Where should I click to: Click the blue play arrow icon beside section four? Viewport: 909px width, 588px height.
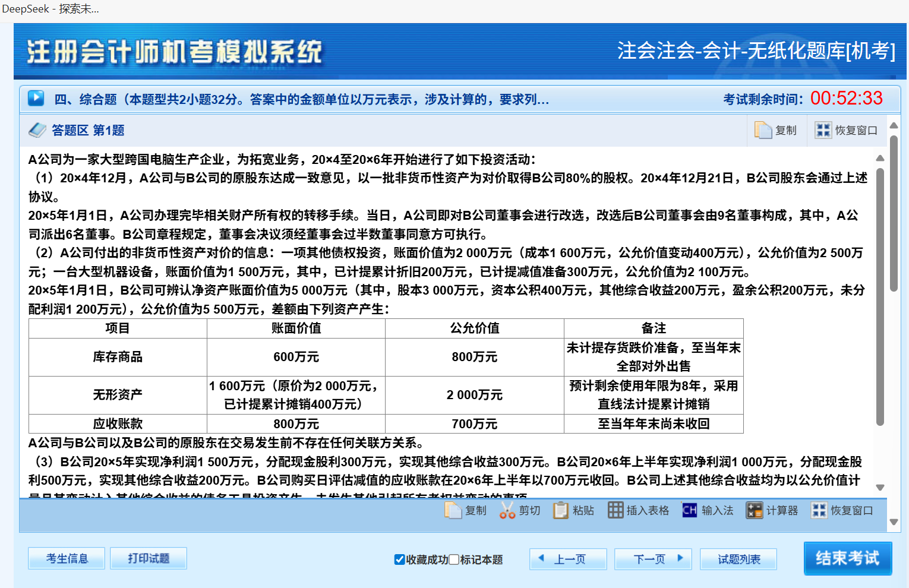(36, 98)
